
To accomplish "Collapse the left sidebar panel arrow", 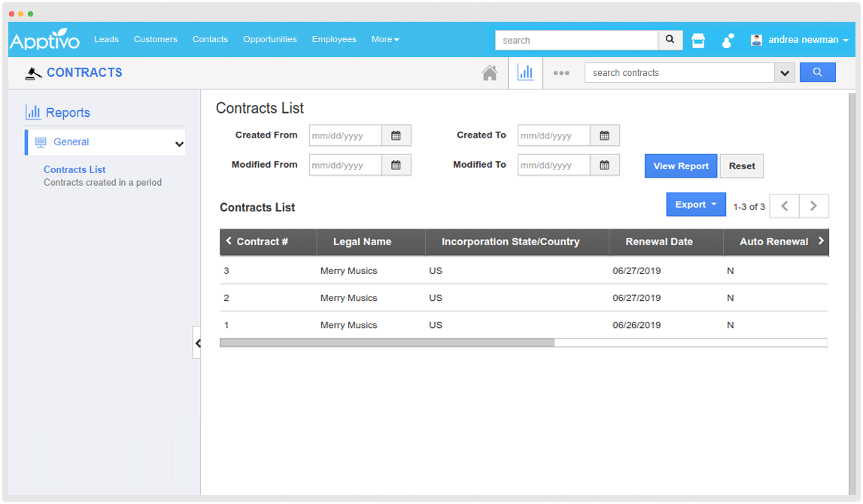I will click(x=197, y=343).
